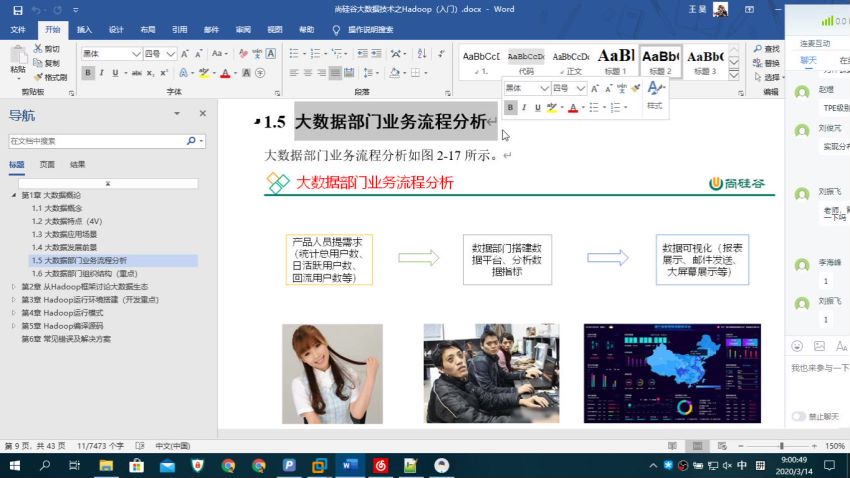Open the ribbon font size dropdown

(x=170, y=54)
